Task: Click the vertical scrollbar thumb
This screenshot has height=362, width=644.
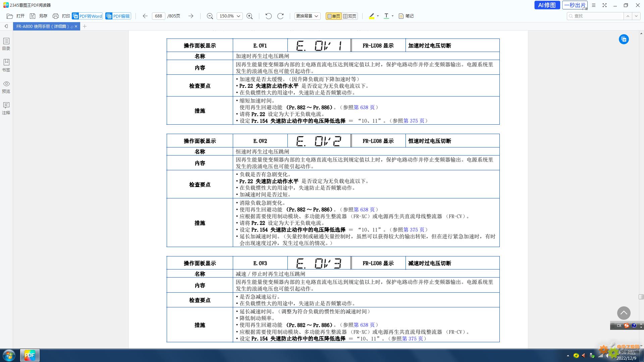Action: [641, 297]
